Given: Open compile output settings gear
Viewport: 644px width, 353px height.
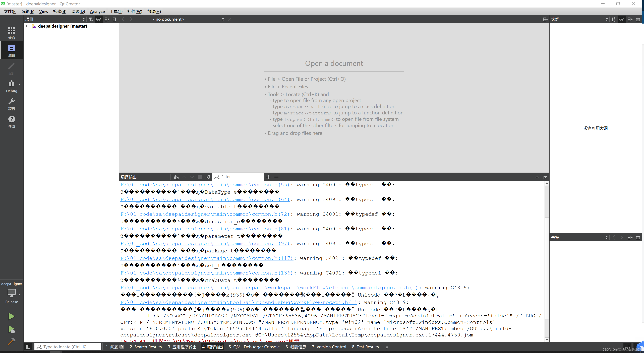Looking at the screenshot, I should tap(208, 177).
